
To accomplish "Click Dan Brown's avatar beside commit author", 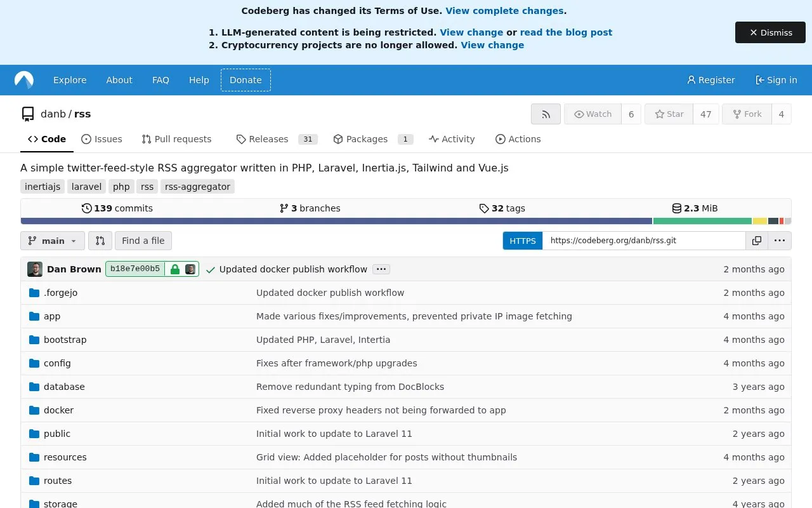I will pos(35,269).
